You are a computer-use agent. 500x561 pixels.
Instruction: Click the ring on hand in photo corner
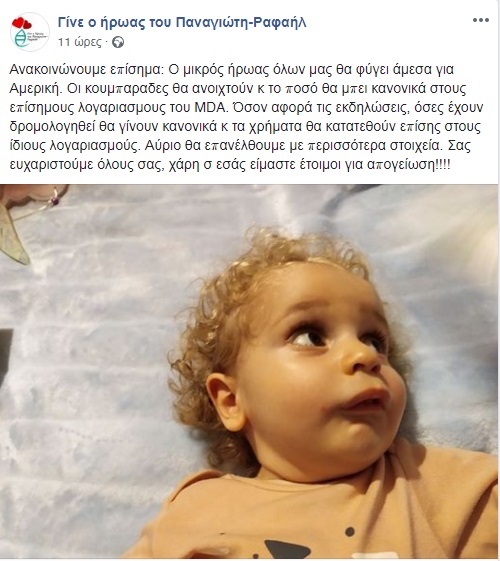(x=54, y=198)
